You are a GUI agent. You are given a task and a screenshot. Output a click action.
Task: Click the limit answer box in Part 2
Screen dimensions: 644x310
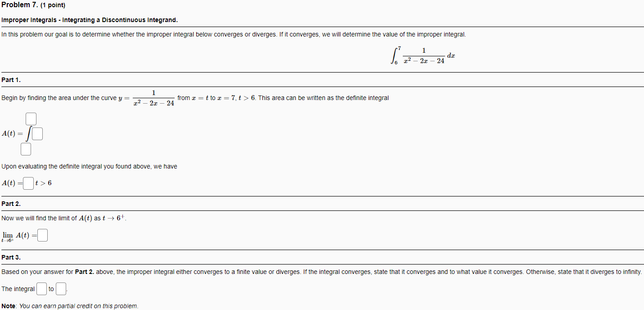(42, 235)
